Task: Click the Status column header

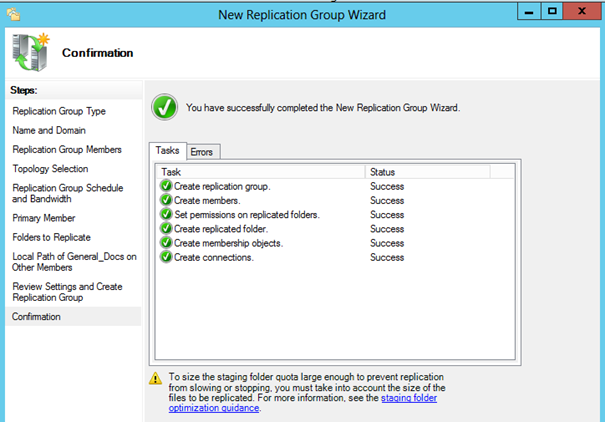Action: point(382,172)
